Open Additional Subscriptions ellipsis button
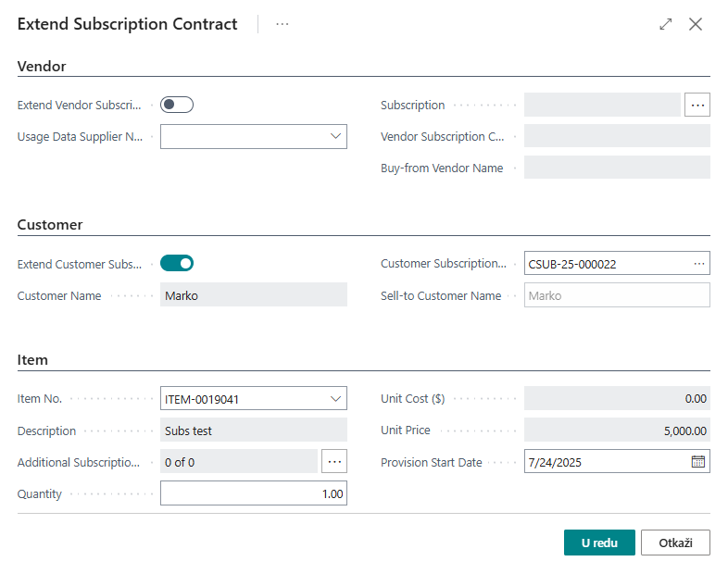This screenshot has width=728, height=574. tap(334, 461)
